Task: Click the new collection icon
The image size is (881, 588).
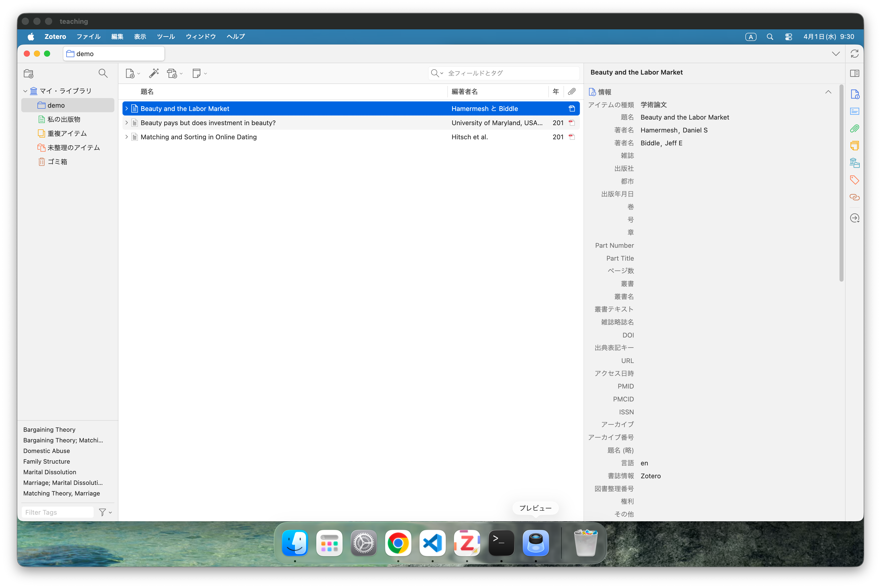Action: [x=29, y=74]
